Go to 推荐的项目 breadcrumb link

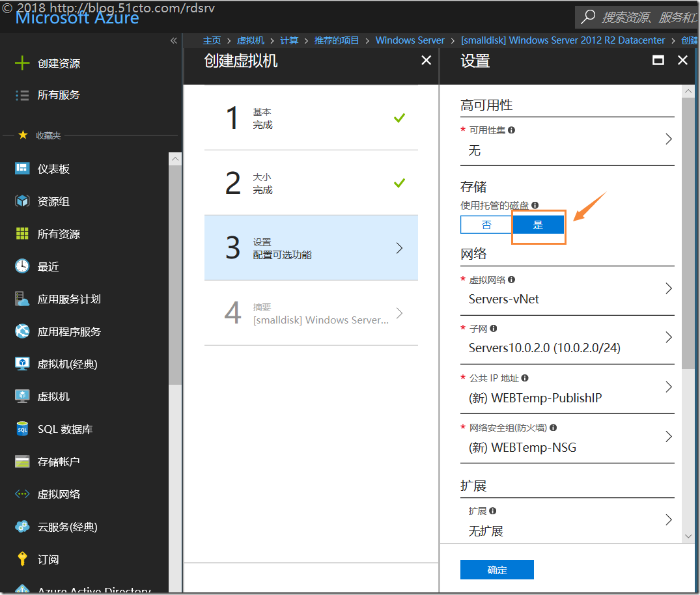[337, 40]
